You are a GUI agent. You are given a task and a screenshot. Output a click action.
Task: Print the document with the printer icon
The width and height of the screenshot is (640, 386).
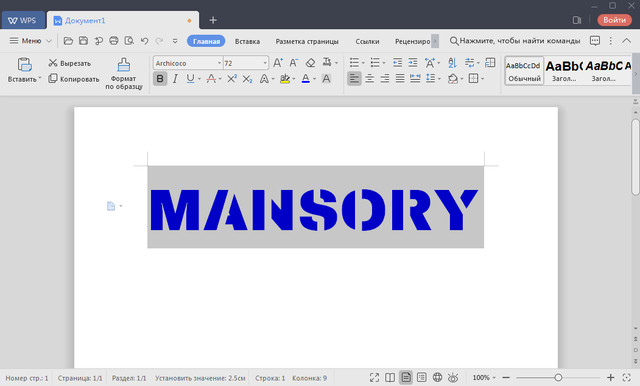pos(114,41)
